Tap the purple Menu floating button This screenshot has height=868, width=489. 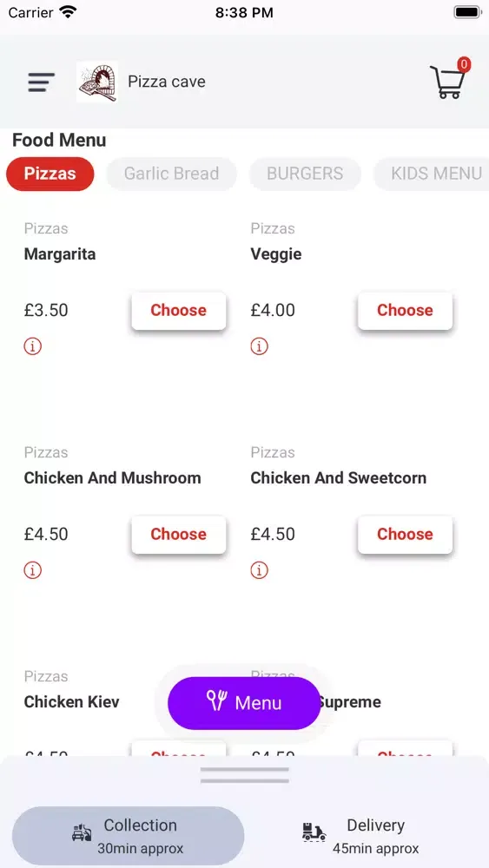point(244,703)
